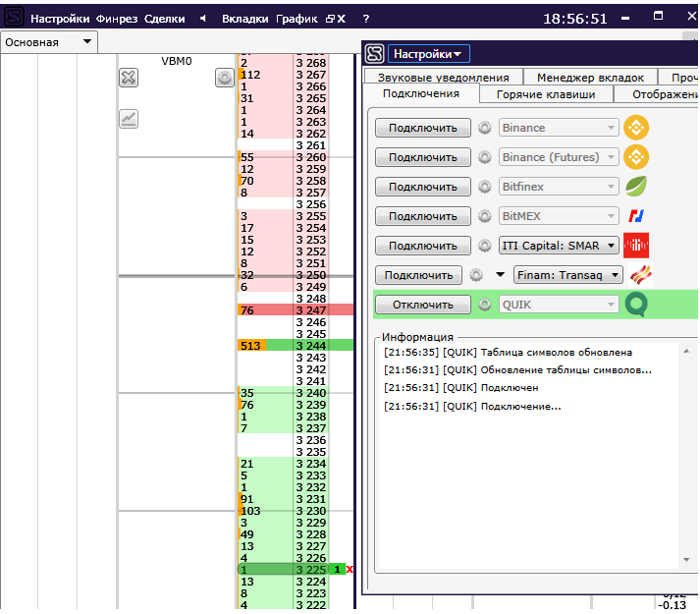The height and width of the screenshot is (614, 700).
Task: Click the ITI Capital red logo icon
Action: [636, 246]
